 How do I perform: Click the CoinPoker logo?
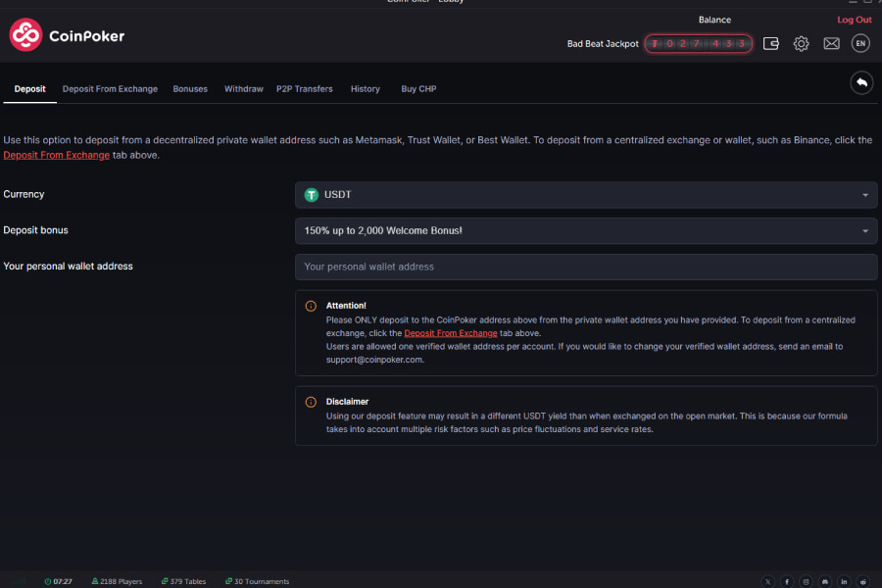pos(67,36)
